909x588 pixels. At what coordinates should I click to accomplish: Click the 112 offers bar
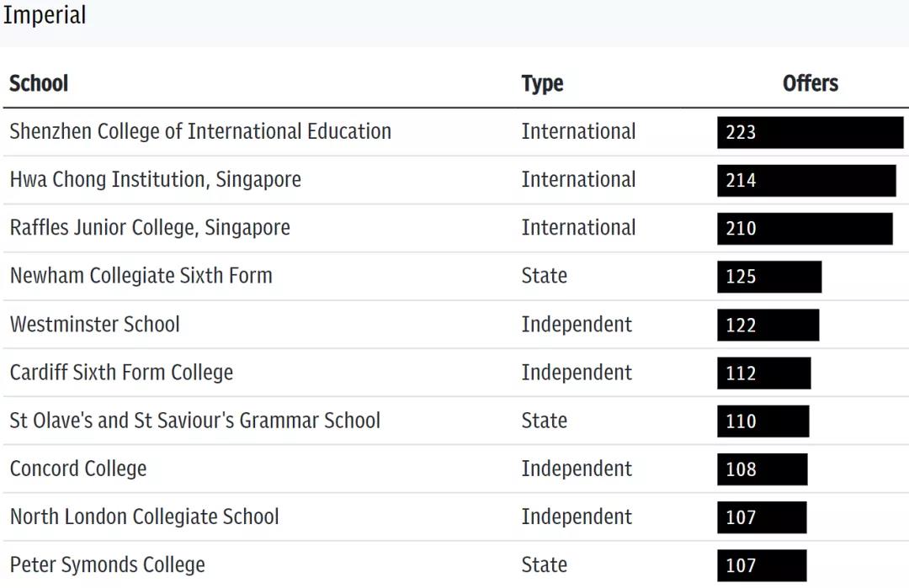763,373
